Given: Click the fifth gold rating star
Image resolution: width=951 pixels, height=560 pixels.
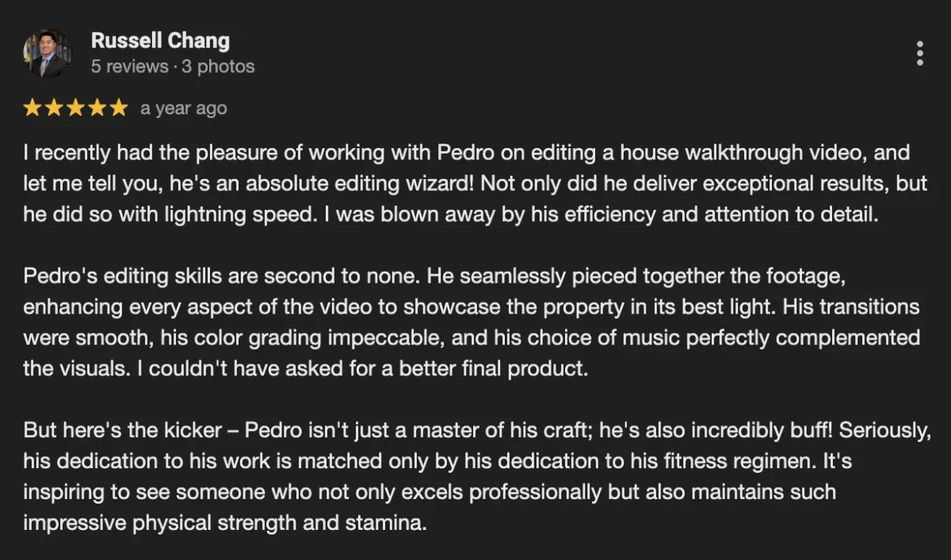Looking at the screenshot, I should [x=118, y=108].
